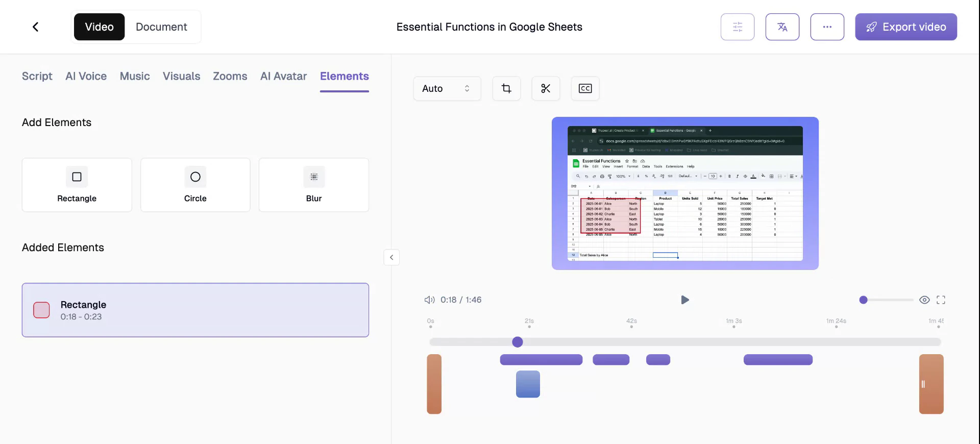
Task: Toggle preview visibility with the eye icon
Action: pyautogui.click(x=925, y=300)
